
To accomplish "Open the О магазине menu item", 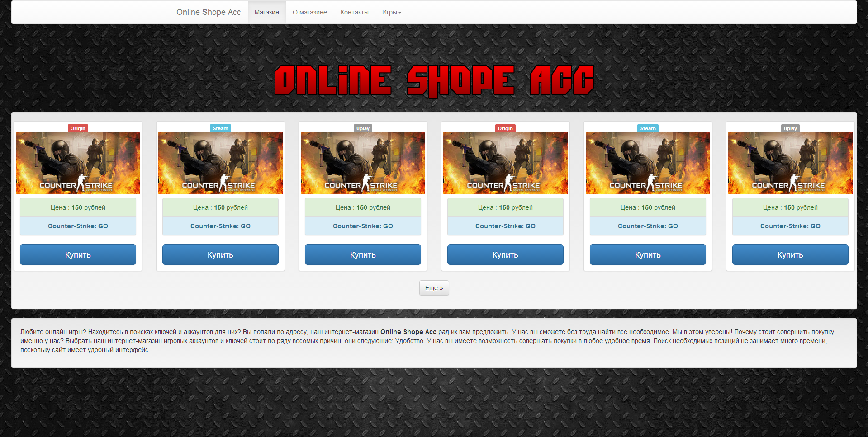I will (310, 12).
